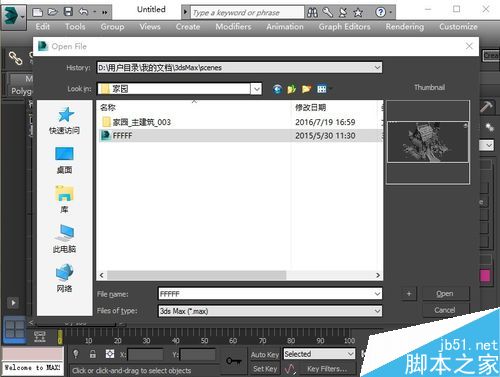Open the Animation menu
The height and width of the screenshot is (377, 500).
pos(285,27)
